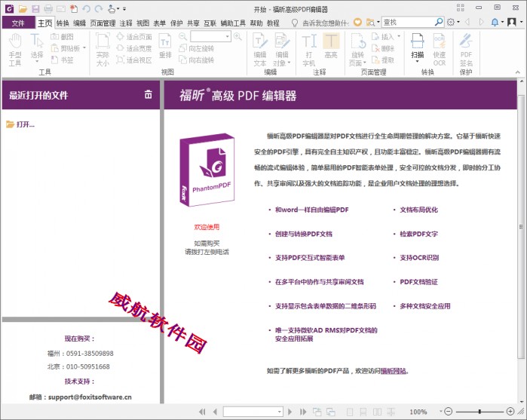Image resolution: width=527 pixels, height=420 pixels.
Task: Switch to the Page Management (页面管理) tab
Action: pyautogui.click(x=103, y=23)
